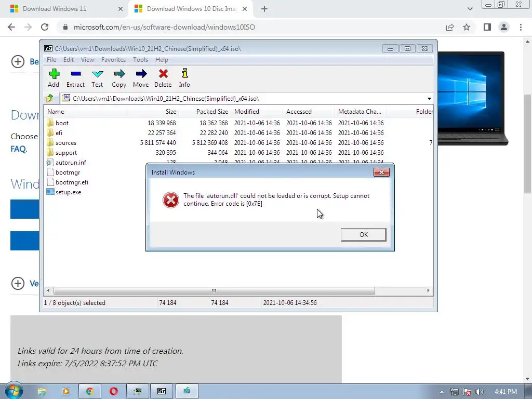Reload the Microsoft download page
Screen dimensions: 532x399
[45, 27]
